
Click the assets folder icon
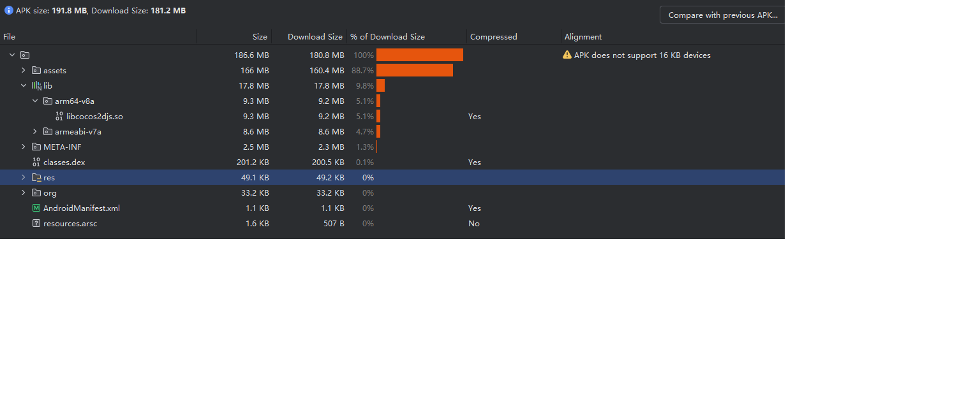pyautogui.click(x=36, y=71)
